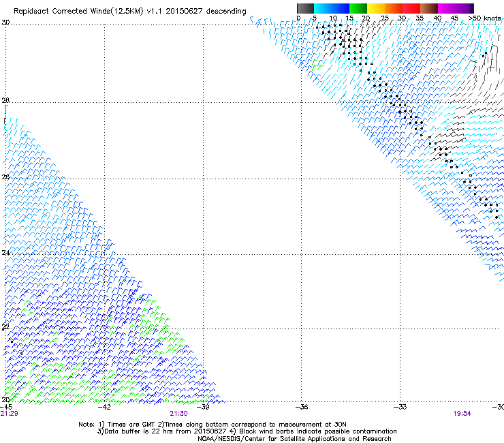This screenshot has height=443, width=504.
Task: Click the green 15-20 knots legend swatch
Action: (x=358, y=8)
